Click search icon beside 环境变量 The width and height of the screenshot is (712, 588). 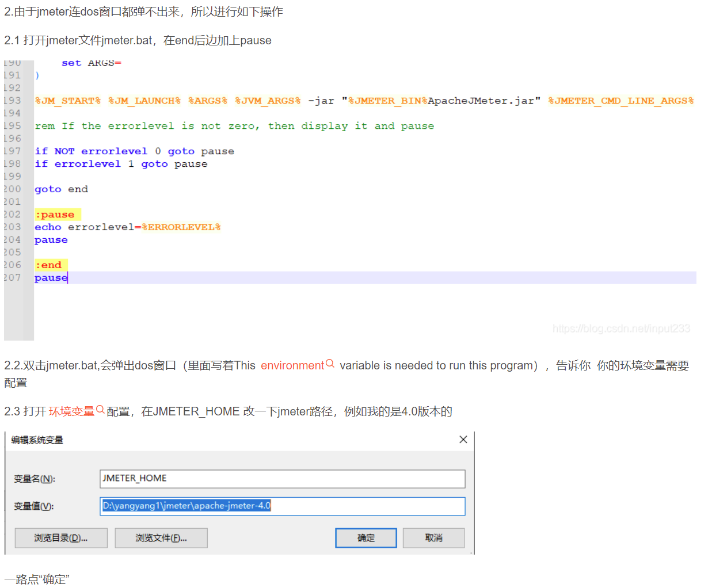point(100,410)
